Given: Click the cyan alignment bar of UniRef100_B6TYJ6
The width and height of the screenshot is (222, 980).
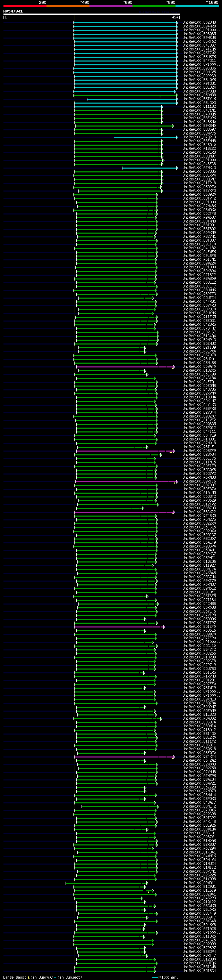Looking at the screenshot, I should coord(133,99).
